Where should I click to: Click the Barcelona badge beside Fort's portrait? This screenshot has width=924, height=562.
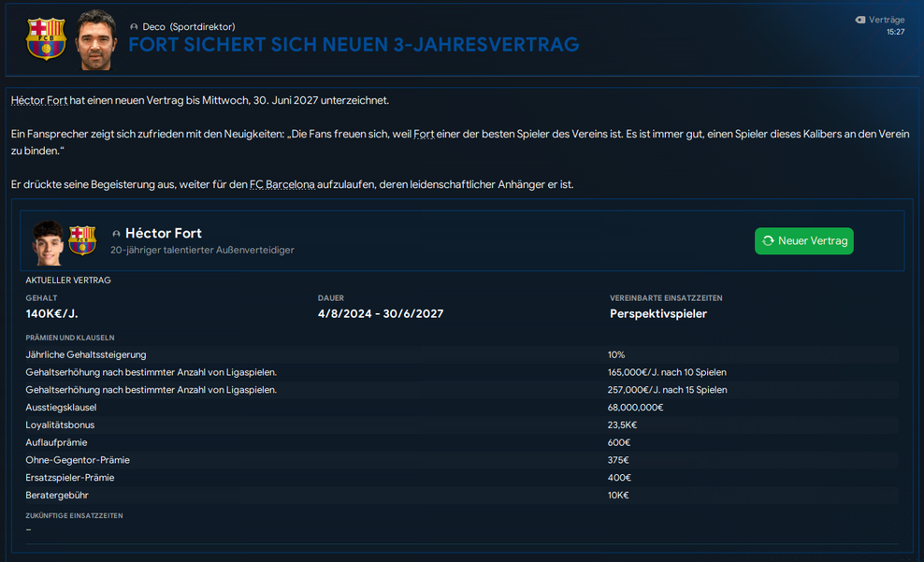coord(82,240)
